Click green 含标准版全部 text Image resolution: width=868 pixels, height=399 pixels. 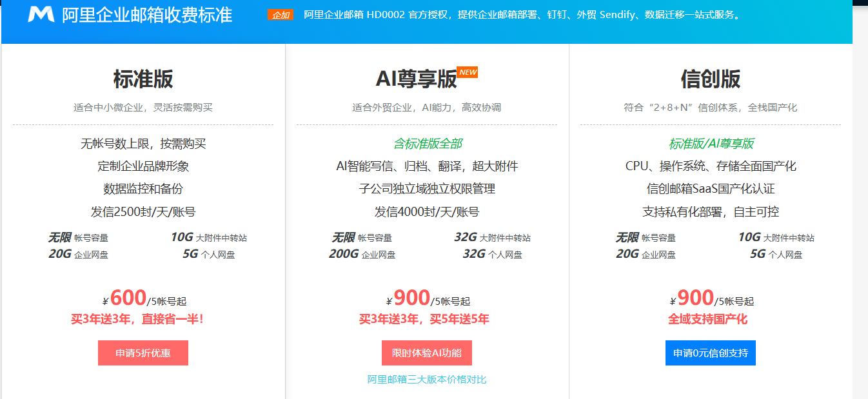point(427,144)
